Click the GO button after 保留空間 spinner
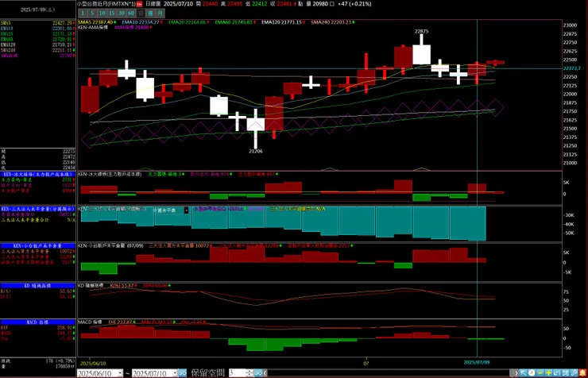 pos(258,373)
